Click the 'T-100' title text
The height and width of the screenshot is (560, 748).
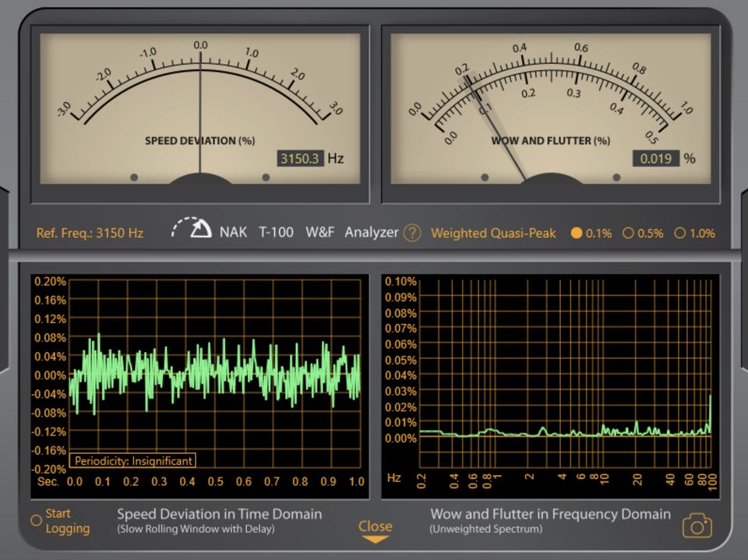[276, 232]
